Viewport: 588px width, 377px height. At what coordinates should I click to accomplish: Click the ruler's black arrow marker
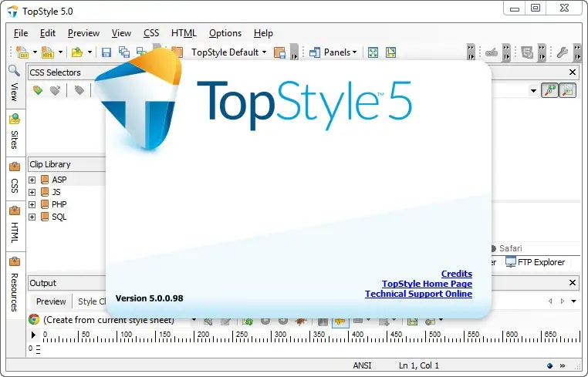pyautogui.click(x=33, y=335)
